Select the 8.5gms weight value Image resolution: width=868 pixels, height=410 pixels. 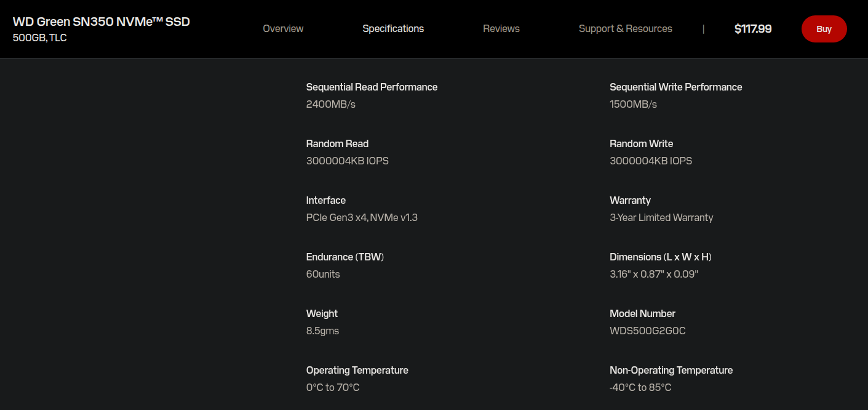tap(323, 331)
